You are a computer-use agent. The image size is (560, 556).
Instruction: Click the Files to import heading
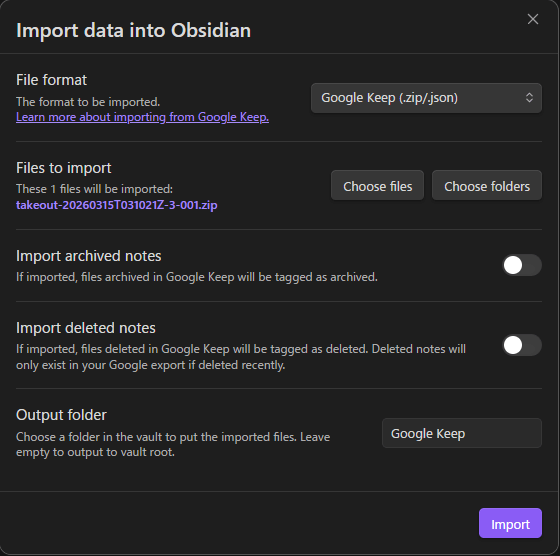(64, 168)
